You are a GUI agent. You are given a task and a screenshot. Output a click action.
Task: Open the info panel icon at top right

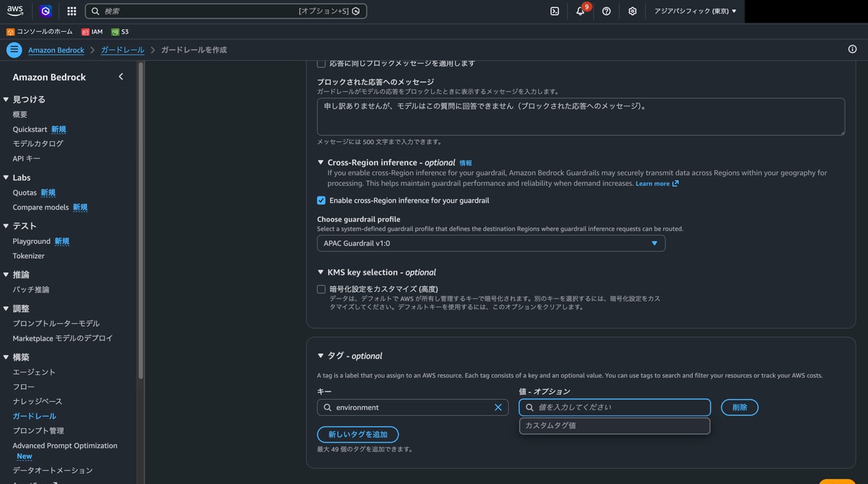point(852,49)
